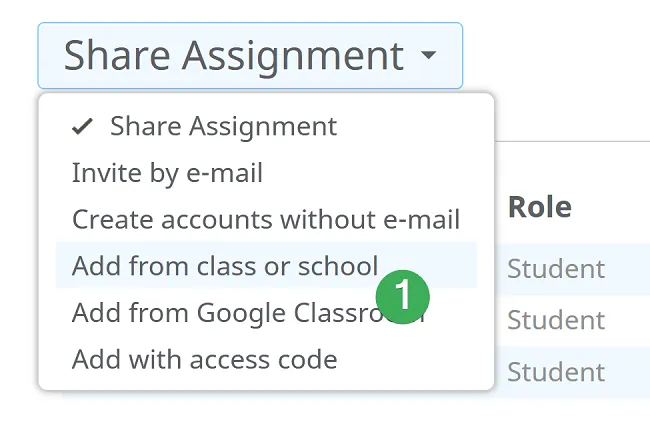This screenshot has height=444, width=650.
Task: Click the checkmark icon beside Share Assignment
Action: click(84, 127)
